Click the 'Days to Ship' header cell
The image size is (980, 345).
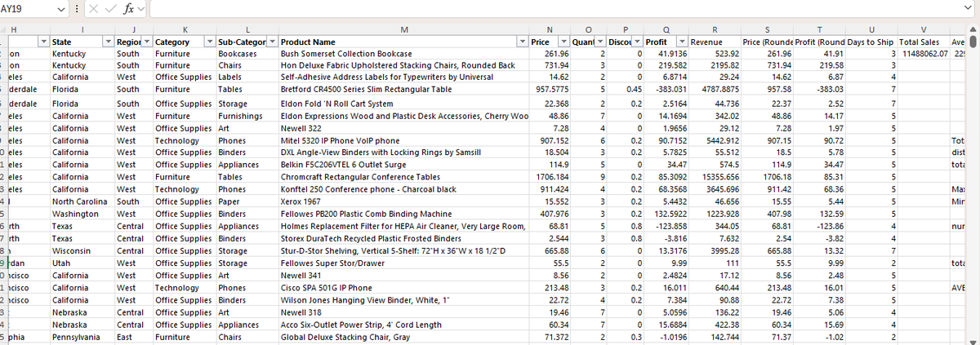(871, 42)
